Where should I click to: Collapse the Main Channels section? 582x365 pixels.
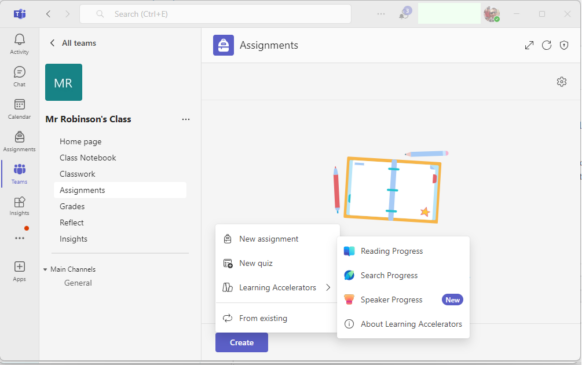tap(45, 269)
